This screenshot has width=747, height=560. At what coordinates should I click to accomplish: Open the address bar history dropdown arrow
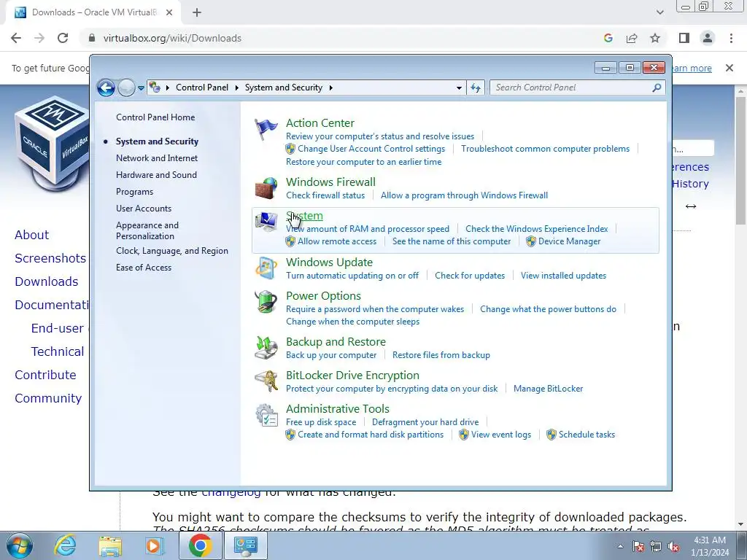click(x=459, y=87)
